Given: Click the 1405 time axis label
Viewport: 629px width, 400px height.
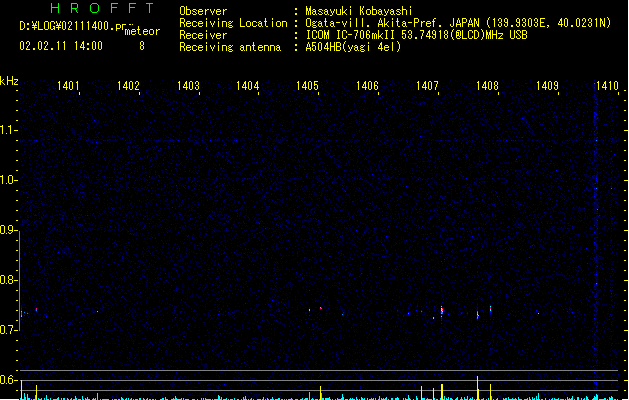Looking at the screenshot, I should click(307, 85).
